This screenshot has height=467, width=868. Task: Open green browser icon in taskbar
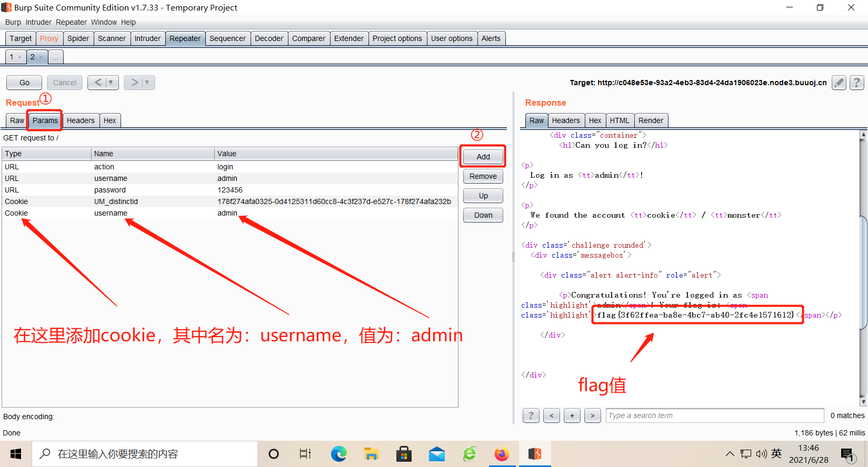470,454
